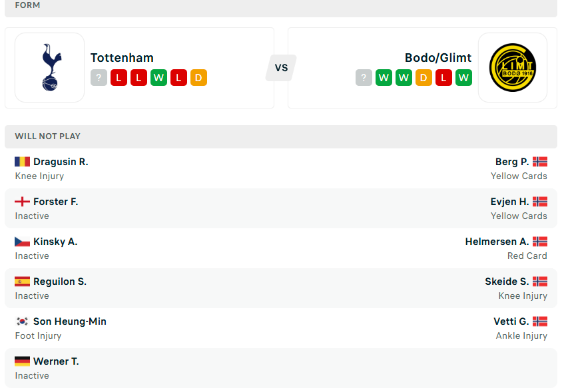This screenshot has width=564, height=392.
Task: Open the Bodo/Glimt team name link
Action: point(438,58)
